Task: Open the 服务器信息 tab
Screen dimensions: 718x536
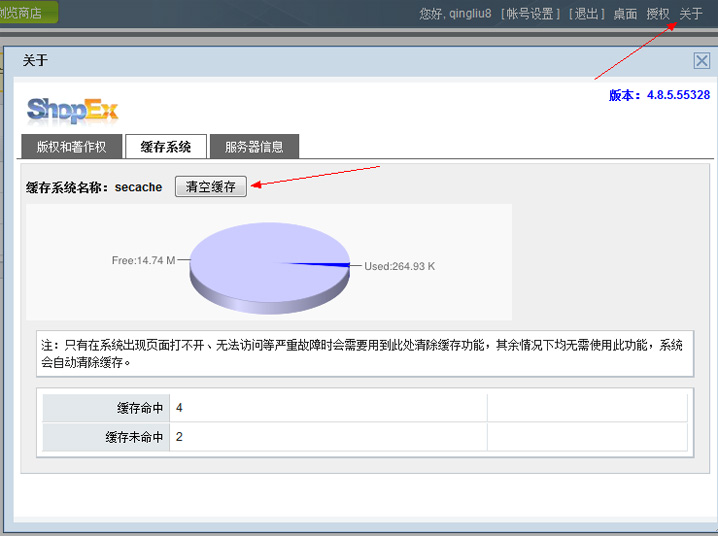Action: (x=254, y=146)
